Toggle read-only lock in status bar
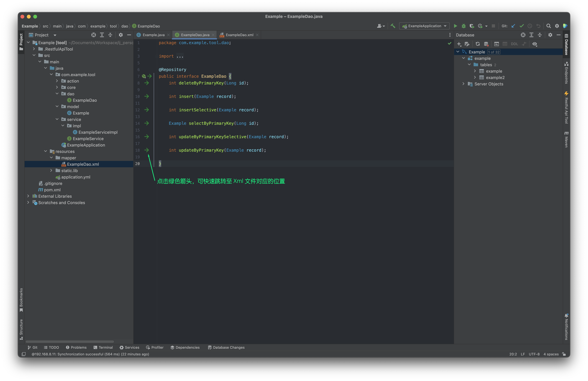This screenshot has width=588, height=381. pos(564,354)
